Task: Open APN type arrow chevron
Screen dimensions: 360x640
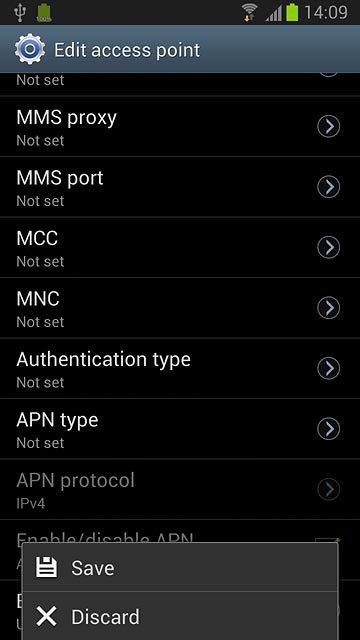Action: [x=329, y=428]
